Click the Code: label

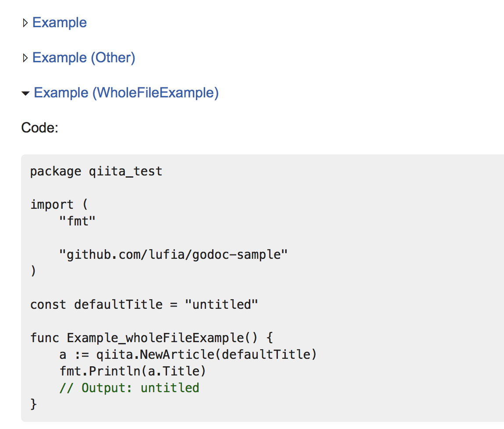click(x=39, y=128)
